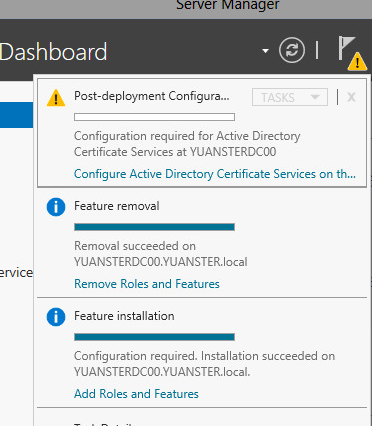Image resolution: width=372 pixels, height=426 pixels.
Task: Select the highlighted blue item in the left pane
Action: pyautogui.click(x=17, y=115)
